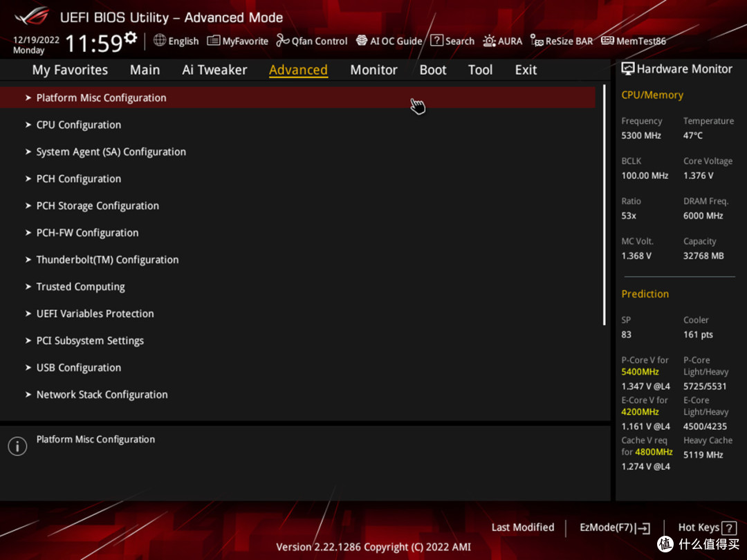Click the 6000 MHz DRAM frequency value
This screenshot has height=560, width=747.
pos(703,216)
